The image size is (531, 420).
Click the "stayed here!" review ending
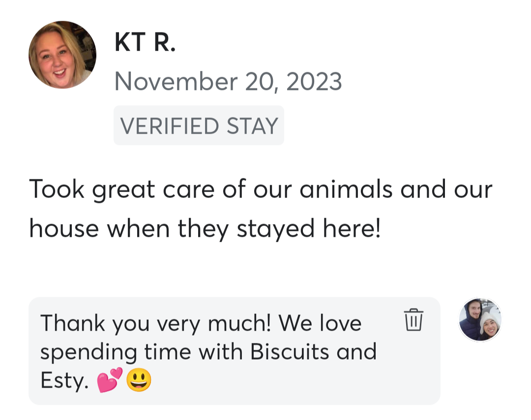(309, 228)
